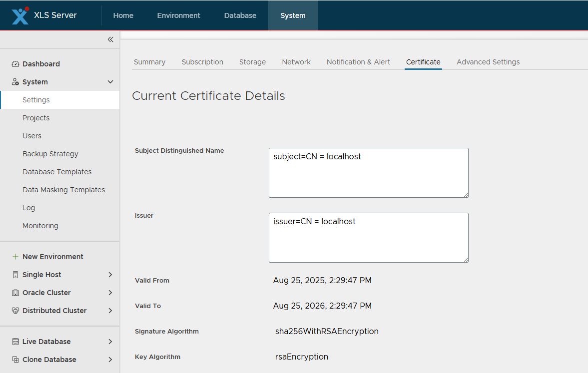588x373 pixels.
Task: Collapse the System section chevron
Action: coord(110,81)
